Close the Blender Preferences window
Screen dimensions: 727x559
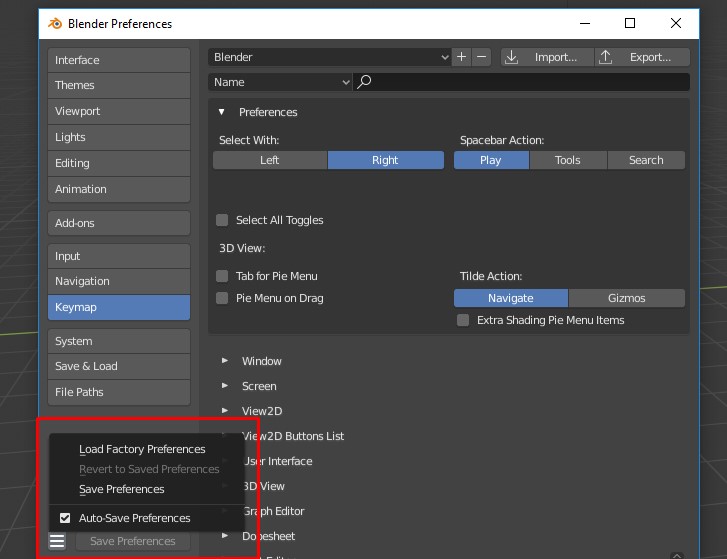click(676, 23)
